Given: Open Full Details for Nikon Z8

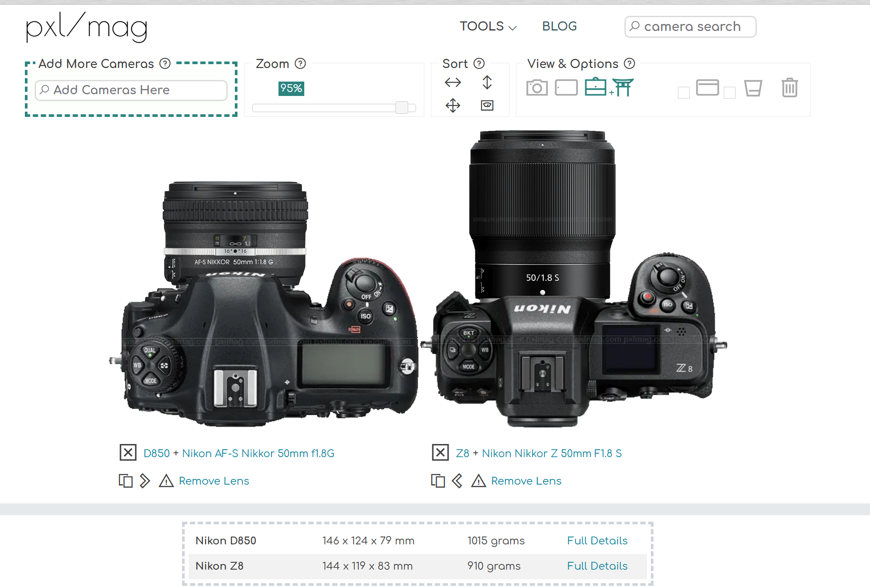Looking at the screenshot, I should coord(597,566).
